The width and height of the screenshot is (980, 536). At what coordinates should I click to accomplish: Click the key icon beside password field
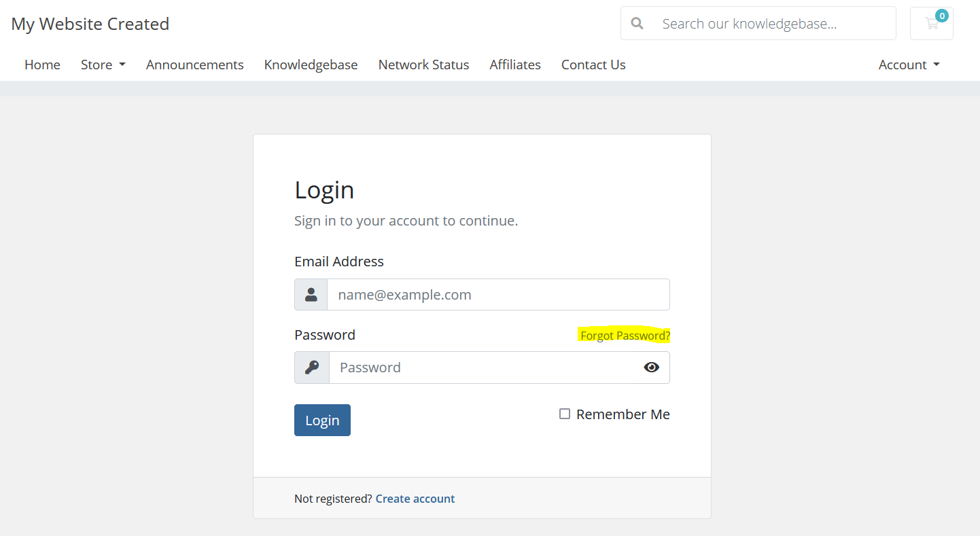[x=312, y=368]
